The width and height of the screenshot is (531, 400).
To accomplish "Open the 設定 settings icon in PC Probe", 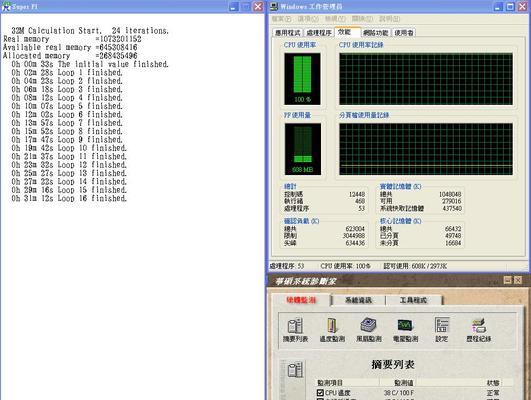I will click(442, 330).
